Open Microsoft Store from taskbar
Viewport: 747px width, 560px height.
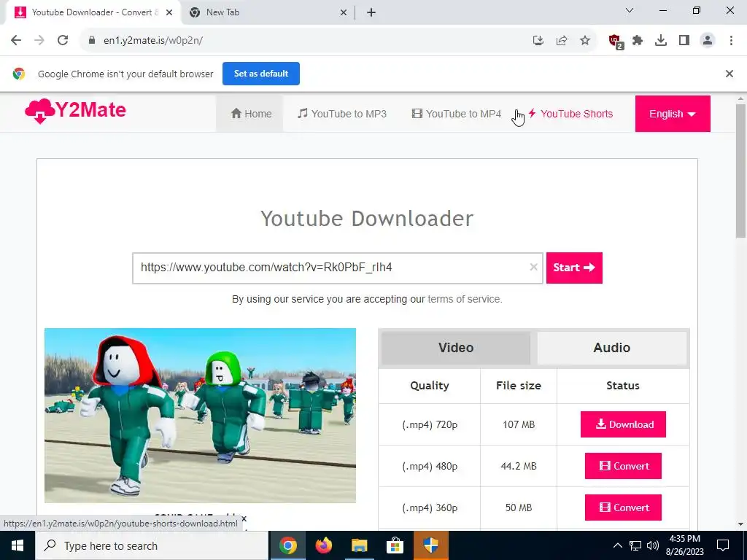pyautogui.click(x=395, y=545)
